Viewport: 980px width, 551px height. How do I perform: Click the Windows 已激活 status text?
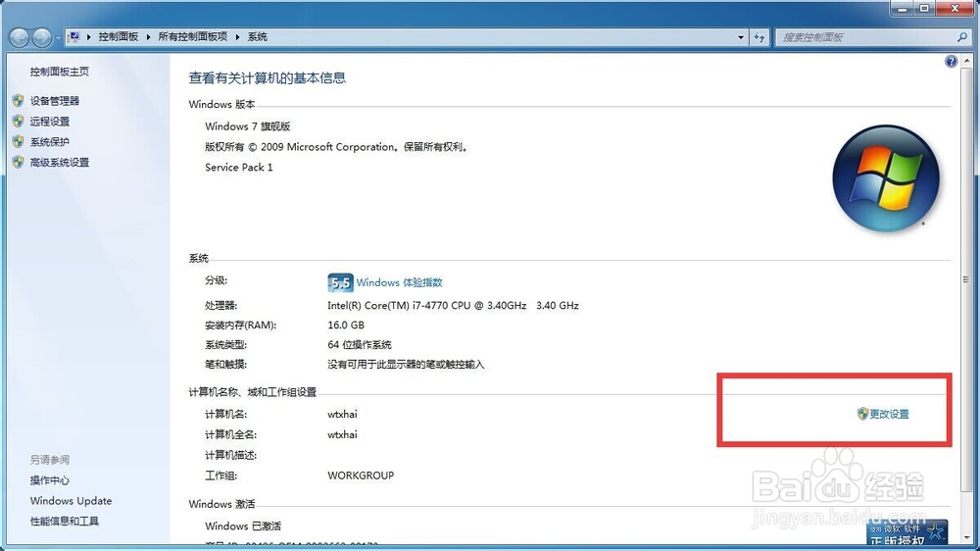click(243, 526)
